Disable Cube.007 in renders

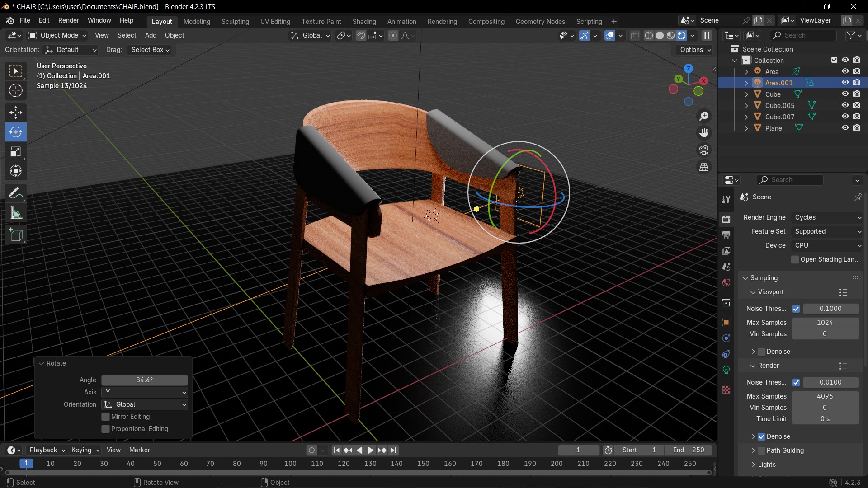click(x=857, y=117)
